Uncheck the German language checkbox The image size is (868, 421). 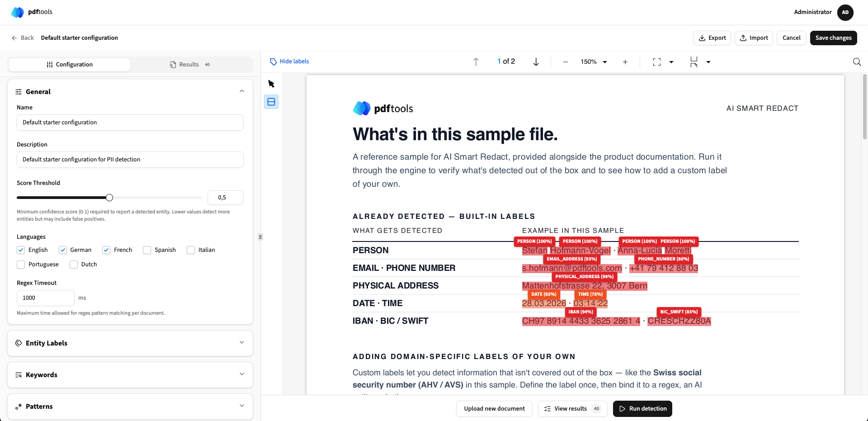click(63, 250)
